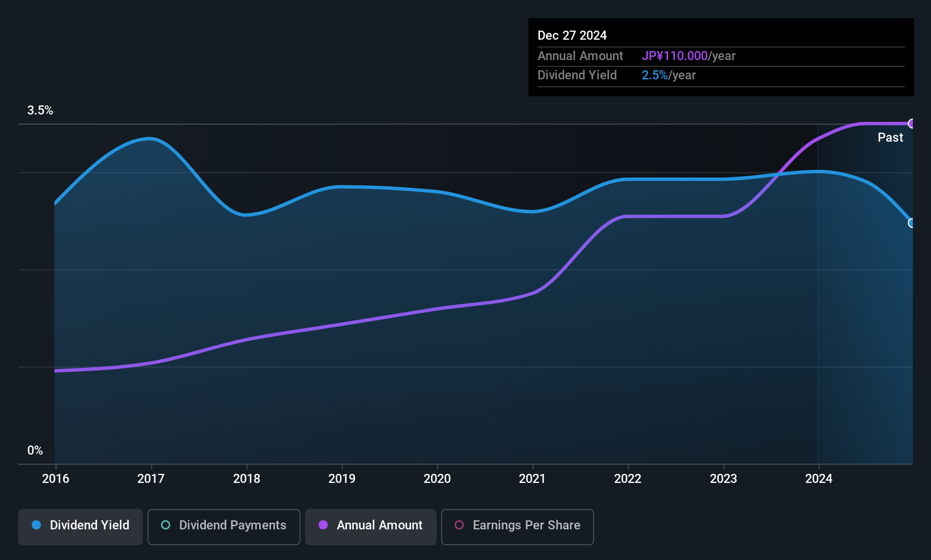Click the 2024 axis label
Screen dimensions: 931x560
pyautogui.click(x=819, y=479)
